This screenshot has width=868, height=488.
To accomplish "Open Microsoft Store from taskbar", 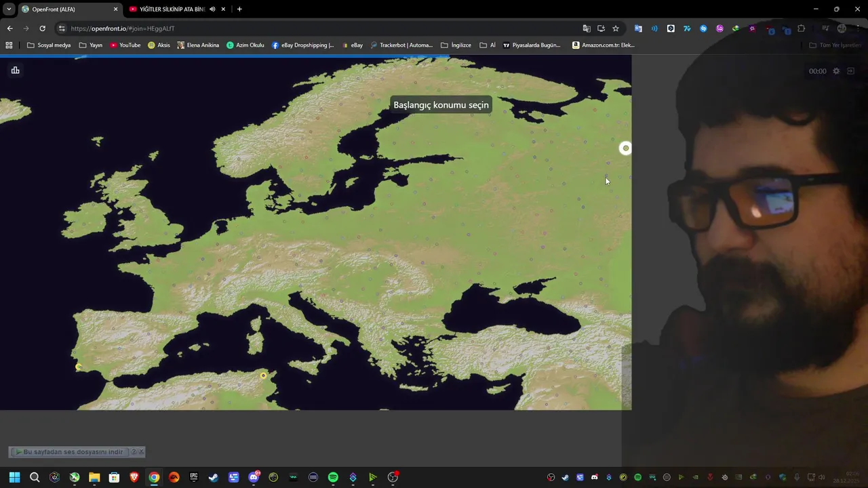I will [114, 477].
